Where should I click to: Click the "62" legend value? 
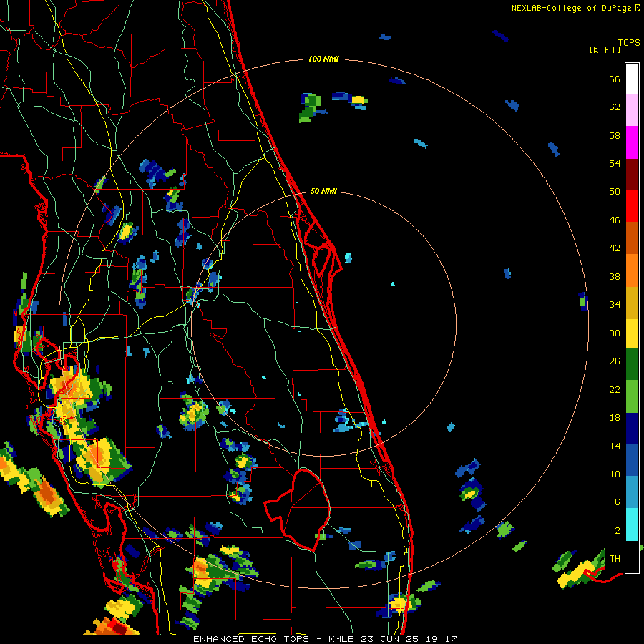[615, 107]
